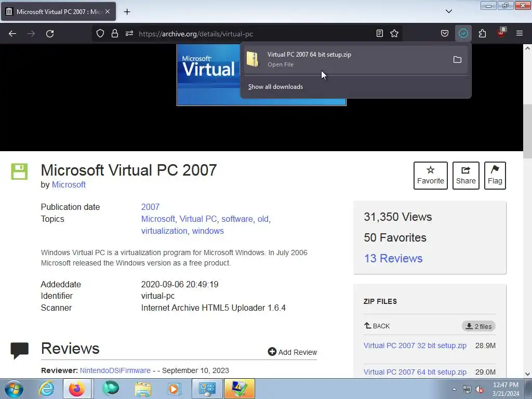The image size is (532, 399).
Task: Expand the list all tabs chevron
Action: [x=448, y=11]
